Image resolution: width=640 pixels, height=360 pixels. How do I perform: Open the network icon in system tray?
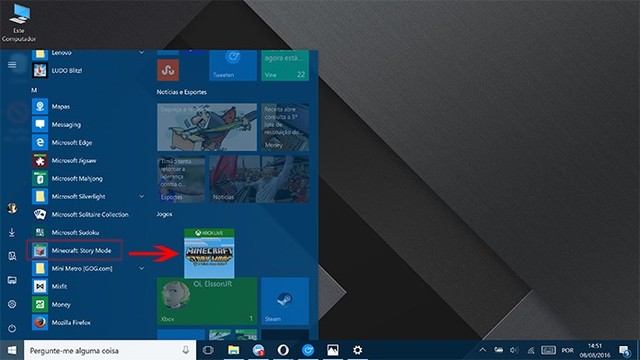(x=531, y=350)
